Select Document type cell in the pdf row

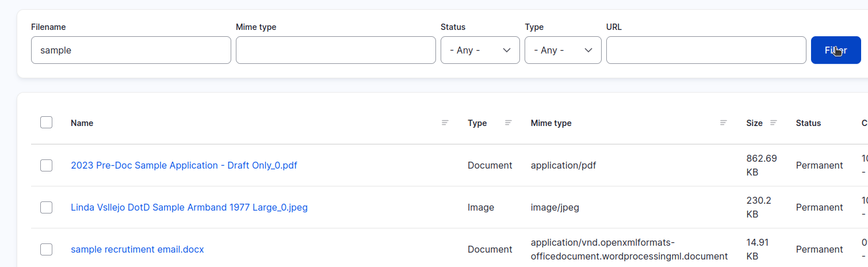[x=490, y=165]
